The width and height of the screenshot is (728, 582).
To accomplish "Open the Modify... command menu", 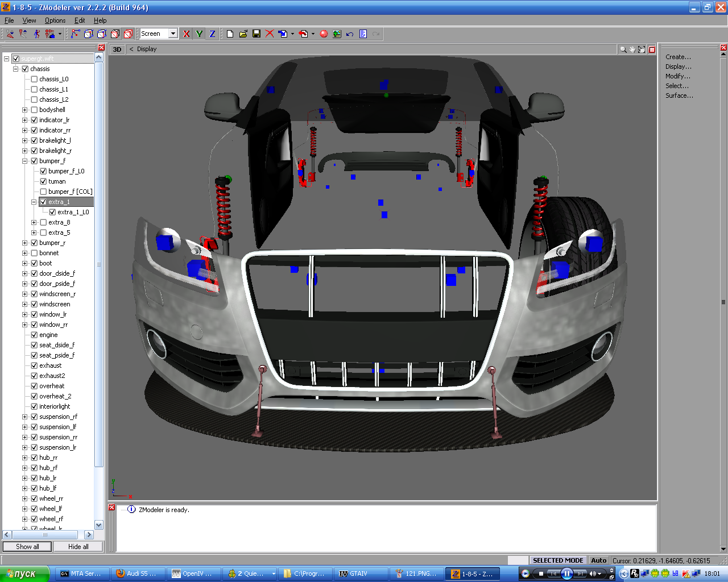I will [x=678, y=76].
